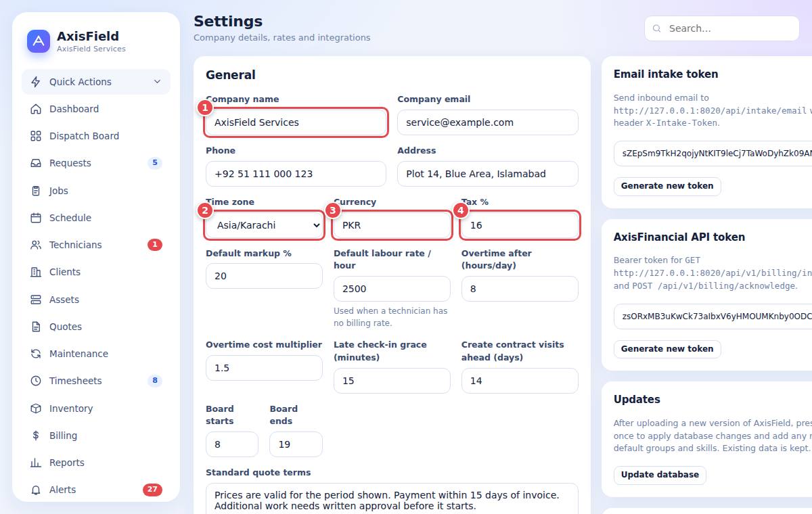Click the Reports bar chart icon

point(36,463)
